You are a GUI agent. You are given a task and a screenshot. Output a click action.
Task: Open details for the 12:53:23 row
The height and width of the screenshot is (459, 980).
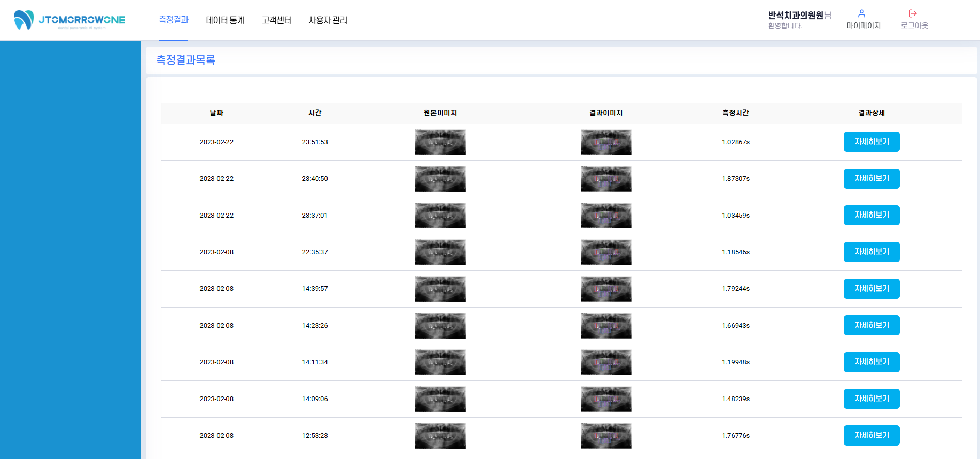pyautogui.click(x=872, y=435)
